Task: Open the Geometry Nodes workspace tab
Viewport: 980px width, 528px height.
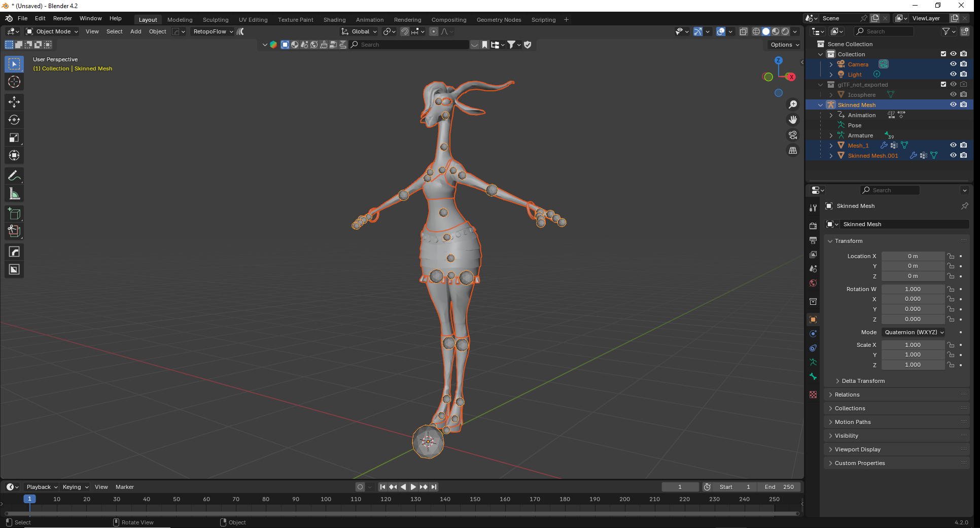Action: 499,20
